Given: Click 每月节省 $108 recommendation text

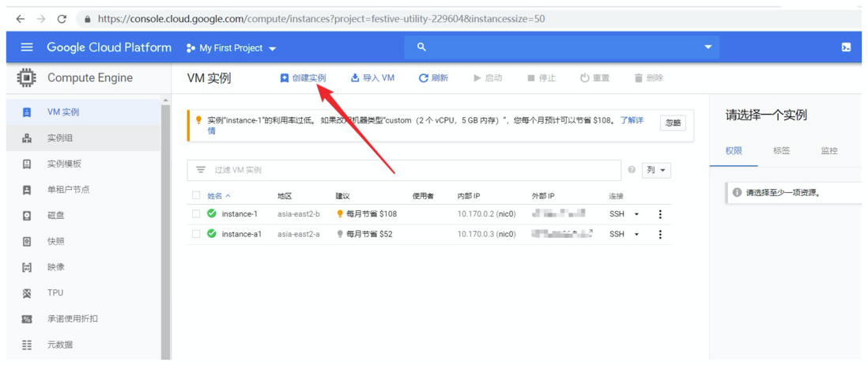Looking at the screenshot, I should (372, 214).
